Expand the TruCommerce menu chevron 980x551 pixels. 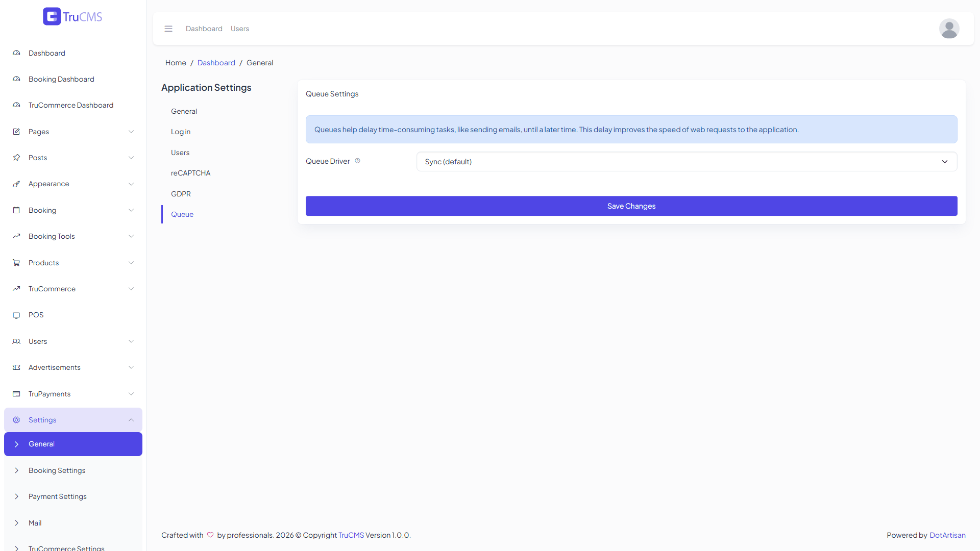point(131,289)
